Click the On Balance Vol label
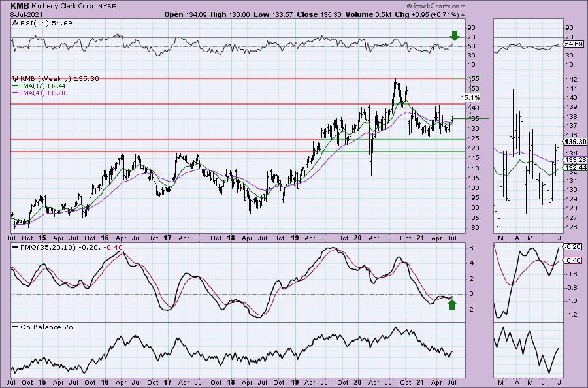 (48, 327)
